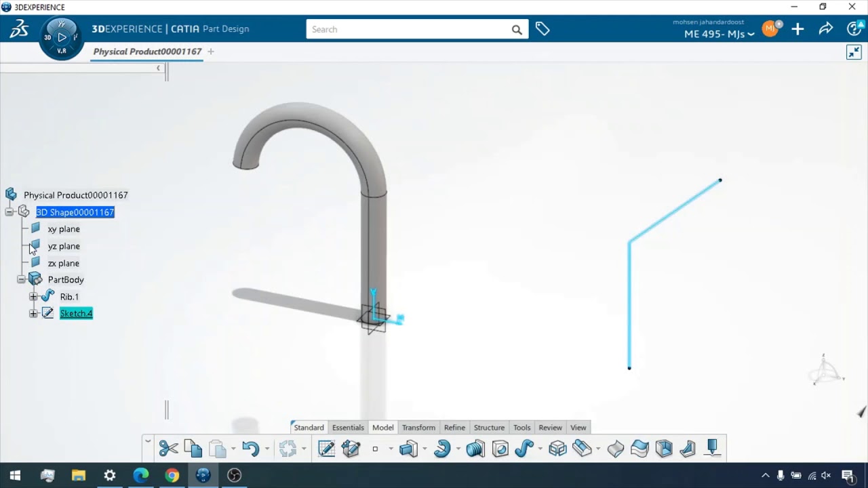Expand the Sketch.4 node
The height and width of the screenshot is (488, 868).
coord(33,313)
